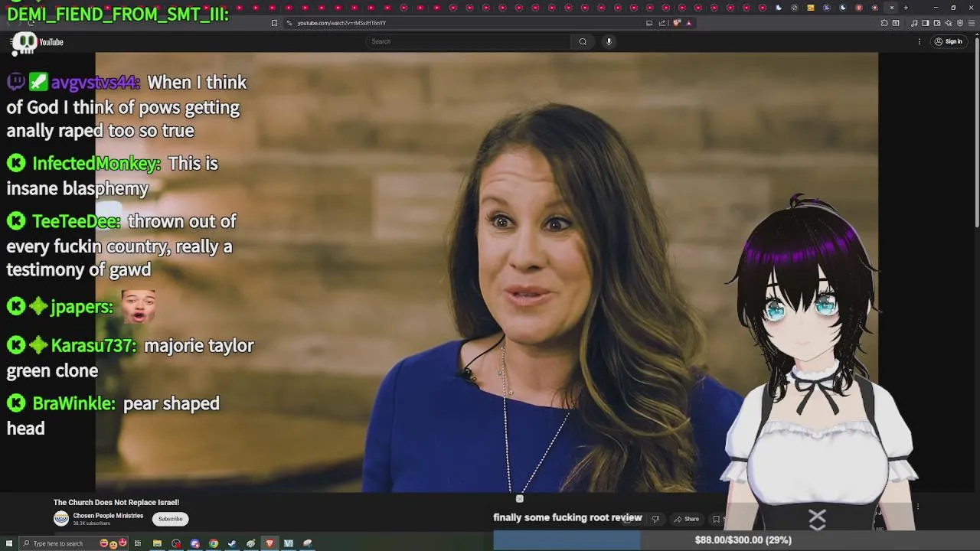Click the chat username InfectedMonkey
This screenshot has width=980, height=551.
click(x=96, y=164)
